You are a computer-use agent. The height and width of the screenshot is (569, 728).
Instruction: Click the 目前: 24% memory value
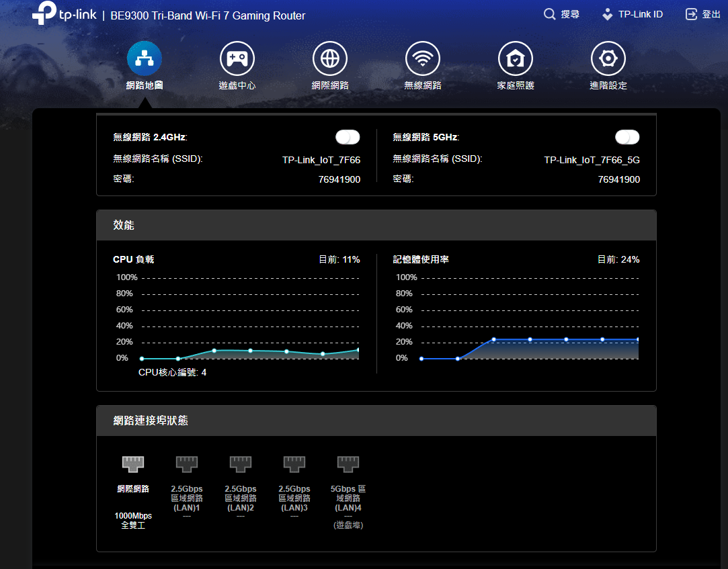click(x=618, y=259)
